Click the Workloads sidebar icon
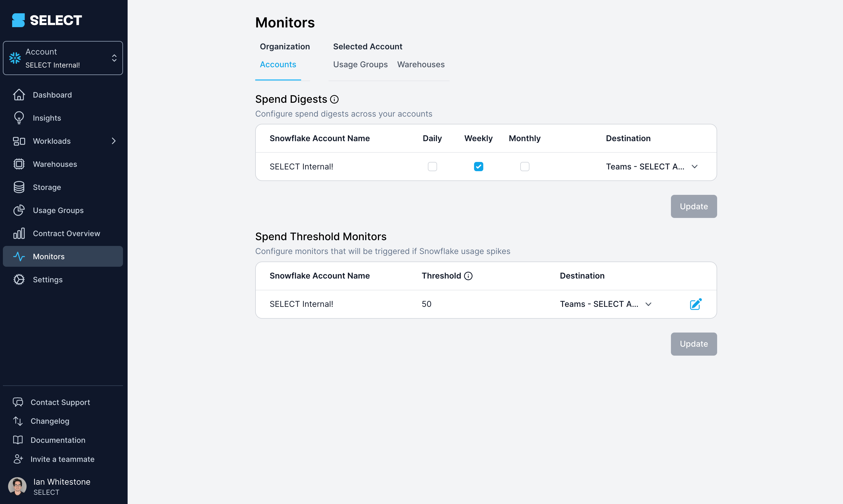843x504 pixels. pos(19,141)
